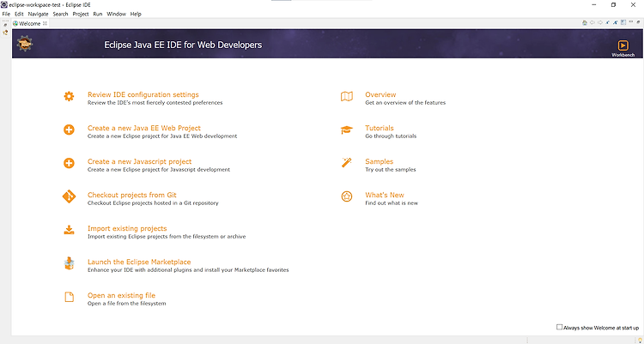Click text 'Review the IDE's most fiercely contested preferences'
Image resolution: width=644 pixels, height=344 pixels.
point(155,103)
